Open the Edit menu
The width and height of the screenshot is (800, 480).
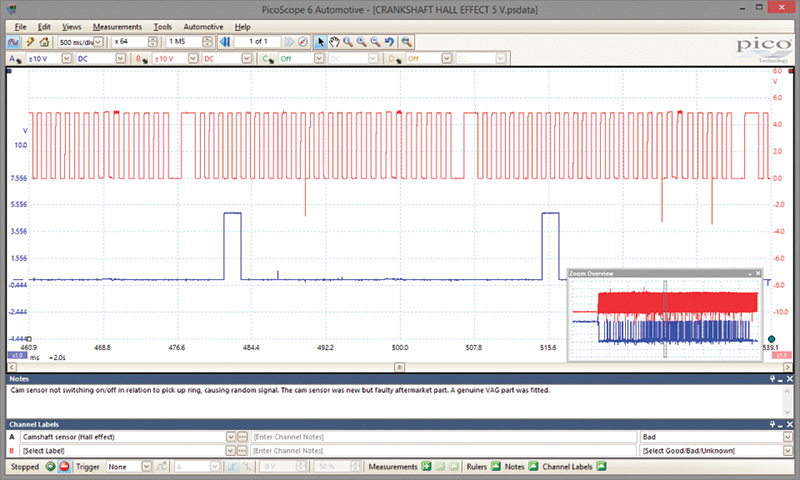[44, 27]
